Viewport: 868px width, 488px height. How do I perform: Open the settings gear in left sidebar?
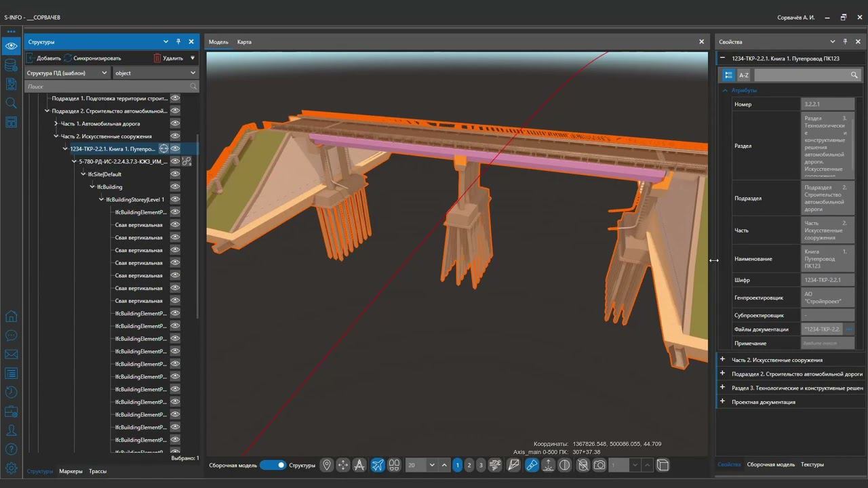tap(11, 468)
